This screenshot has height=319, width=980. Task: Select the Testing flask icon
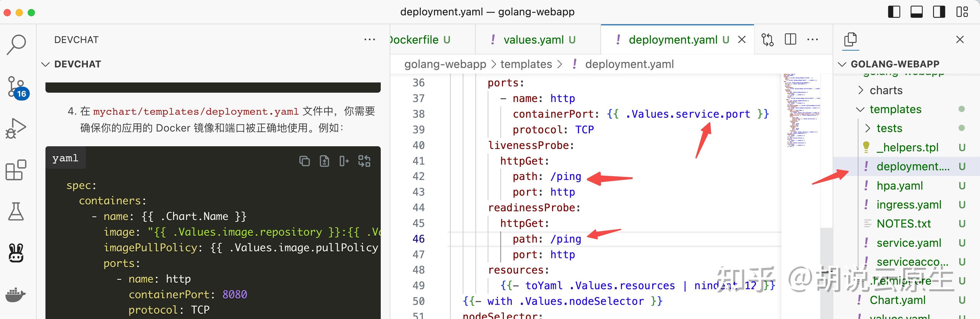pyautogui.click(x=15, y=211)
